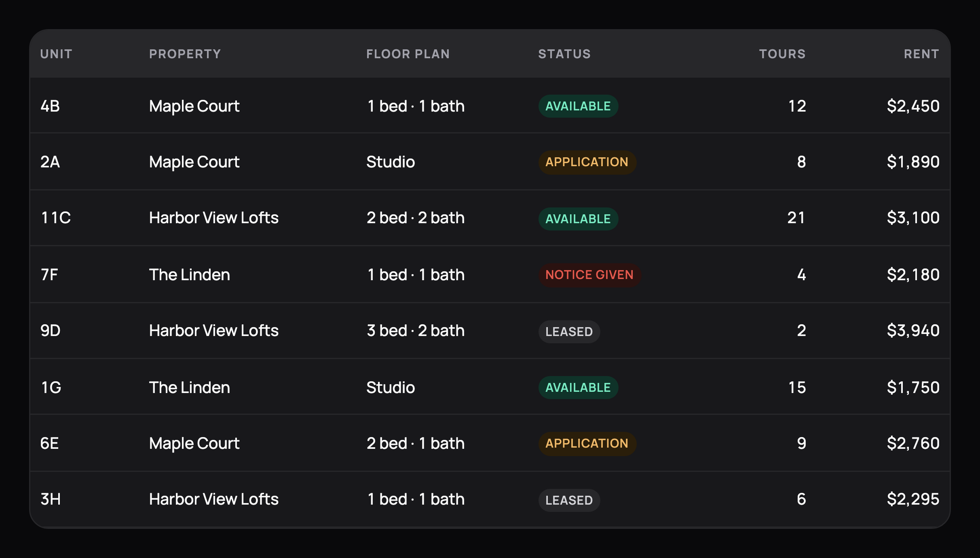The image size is (980, 558).
Task: Click the FLOOR PLAN column header
Action: click(408, 54)
